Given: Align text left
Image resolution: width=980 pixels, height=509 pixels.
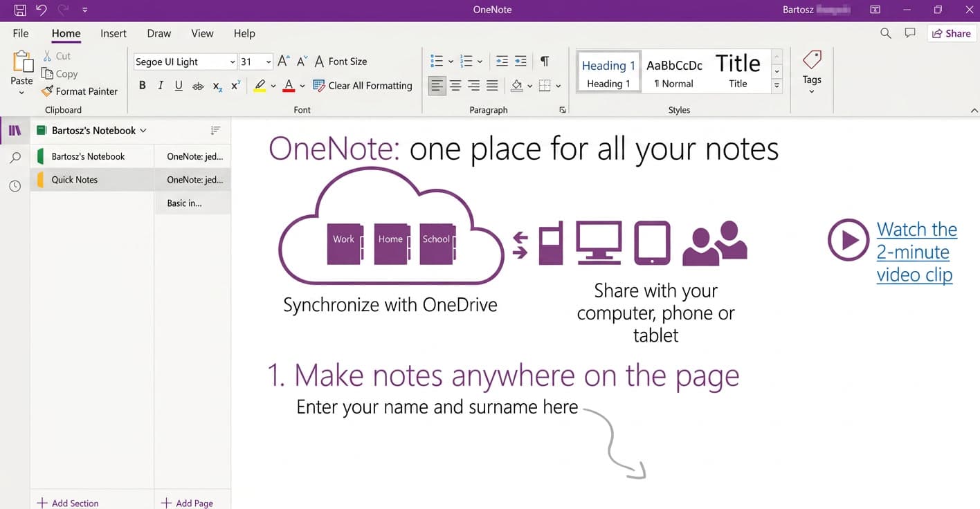Looking at the screenshot, I should click(x=437, y=86).
